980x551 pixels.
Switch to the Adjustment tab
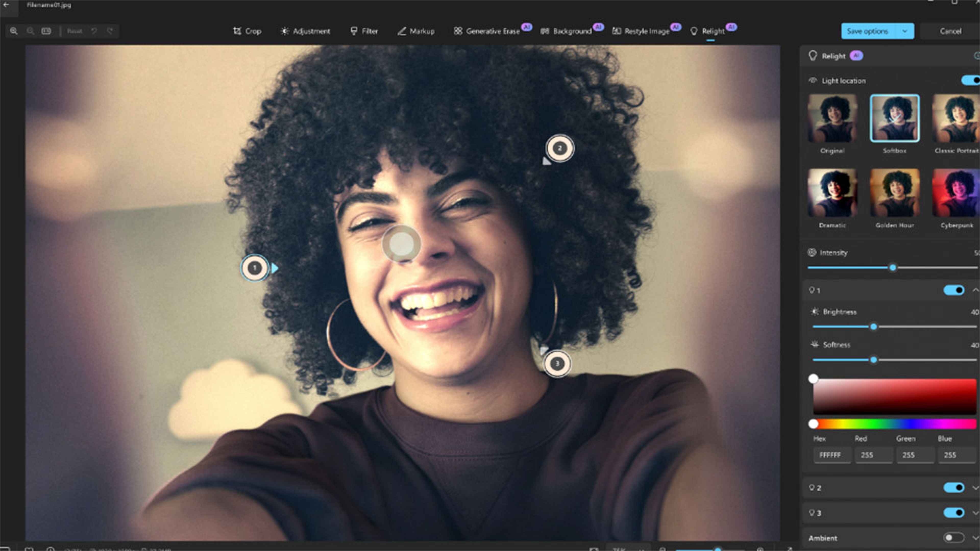305,31
